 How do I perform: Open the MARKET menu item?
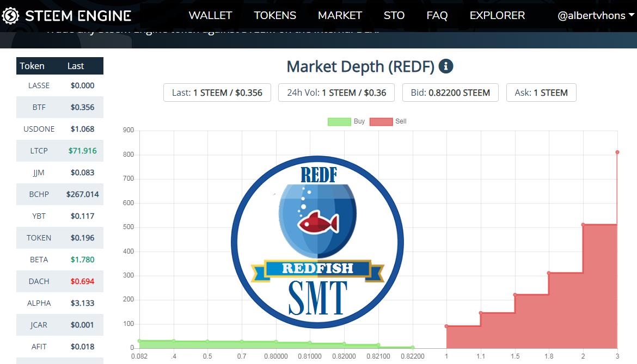pyautogui.click(x=340, y=15)
